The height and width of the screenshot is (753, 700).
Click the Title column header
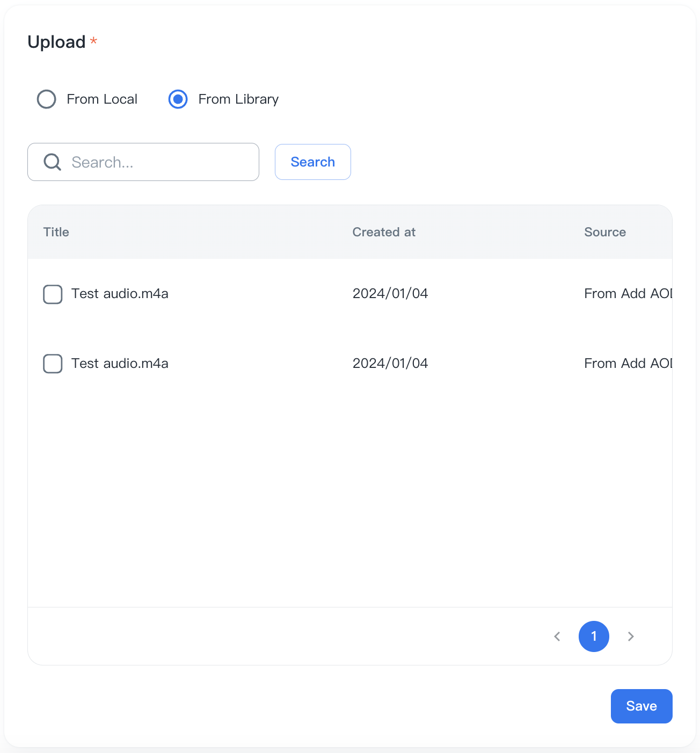tap(56, 232)
